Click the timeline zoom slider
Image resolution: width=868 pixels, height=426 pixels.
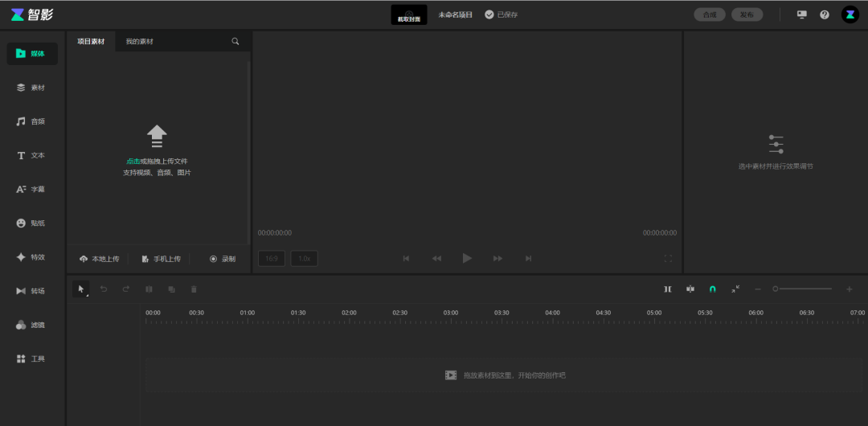(803, 289)
